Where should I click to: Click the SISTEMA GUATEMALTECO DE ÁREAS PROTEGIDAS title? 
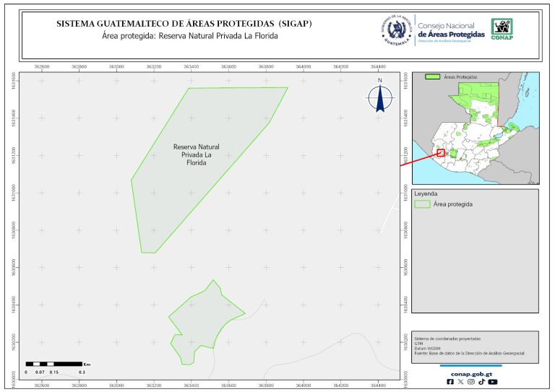(184, 24)
